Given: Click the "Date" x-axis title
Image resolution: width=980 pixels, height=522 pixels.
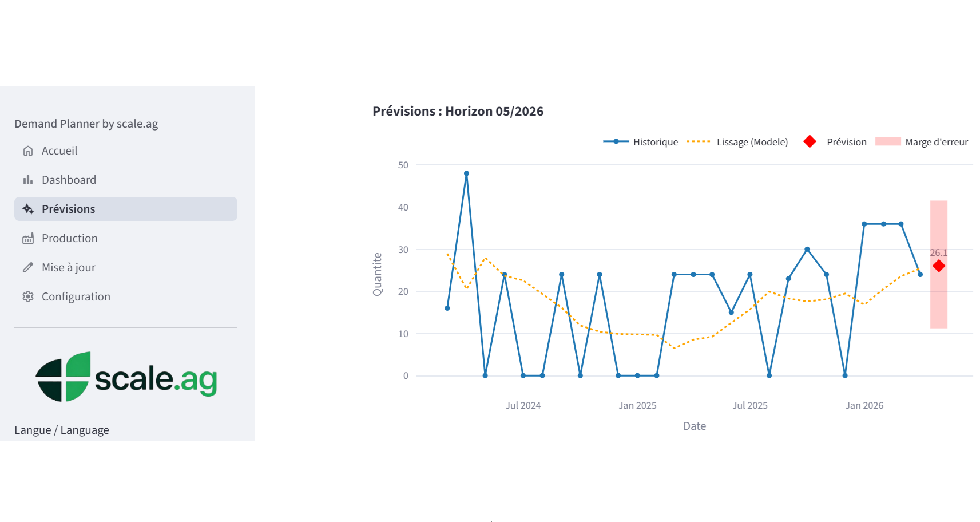Looking at the screenshot, I should [695, 426].
